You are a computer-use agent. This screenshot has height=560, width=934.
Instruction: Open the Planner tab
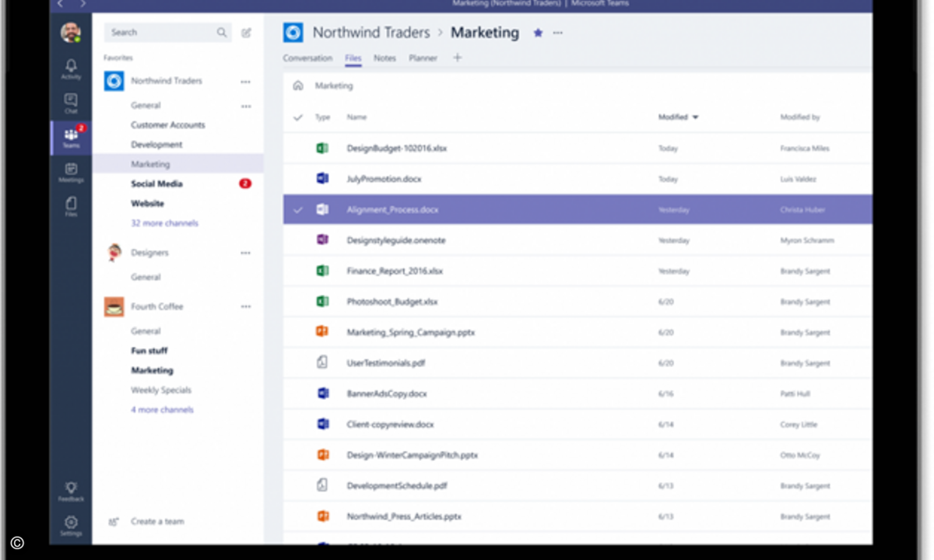pos(423,58)
